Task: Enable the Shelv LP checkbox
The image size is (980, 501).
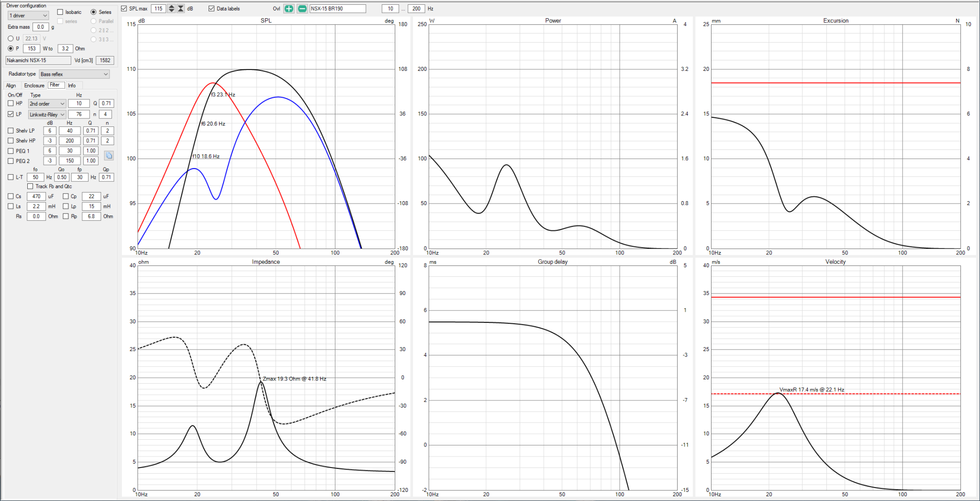Action: pyautogui.click(x=11, y=130)
